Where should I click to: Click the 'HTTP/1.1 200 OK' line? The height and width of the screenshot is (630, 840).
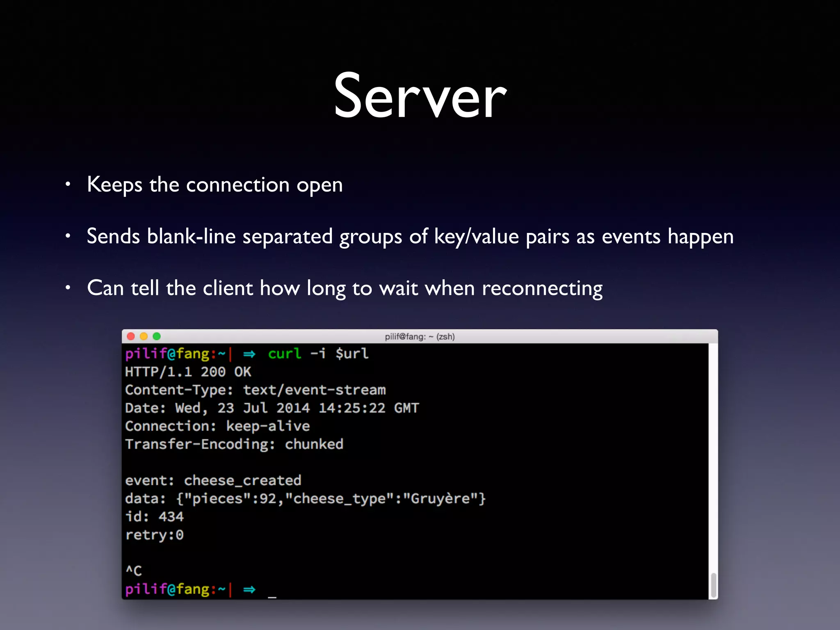pyautogui.click(x=188, y=372)
